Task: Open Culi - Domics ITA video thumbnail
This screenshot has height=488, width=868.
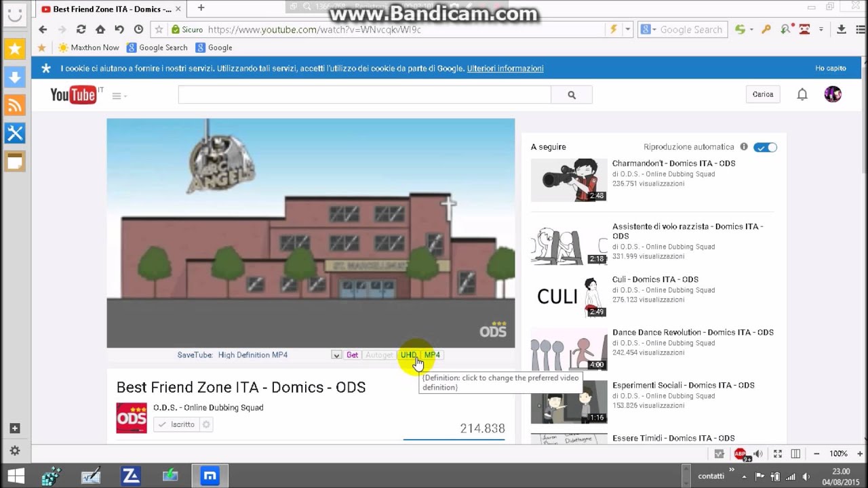Action: [569, 296]
